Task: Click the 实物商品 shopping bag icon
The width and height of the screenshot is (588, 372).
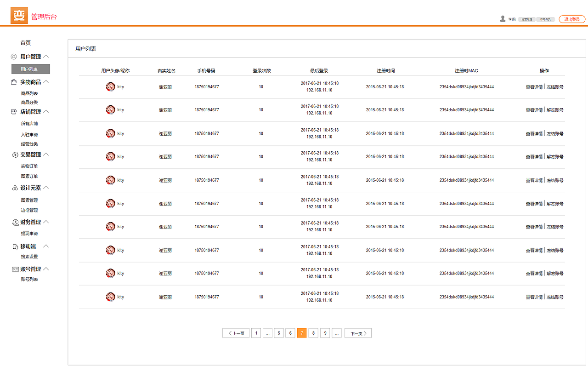Action: 14,82
